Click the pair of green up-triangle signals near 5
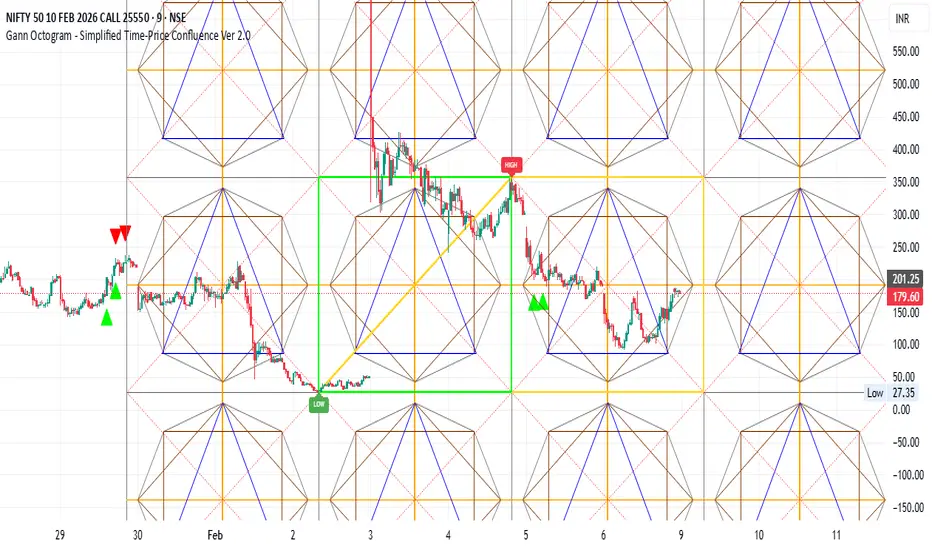 click(538, 303)
